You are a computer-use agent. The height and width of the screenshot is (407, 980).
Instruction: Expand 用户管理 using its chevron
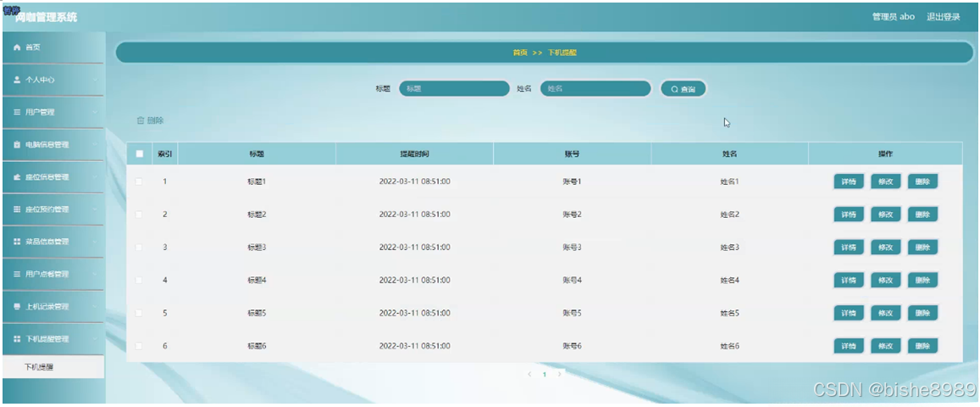point(95,113)
